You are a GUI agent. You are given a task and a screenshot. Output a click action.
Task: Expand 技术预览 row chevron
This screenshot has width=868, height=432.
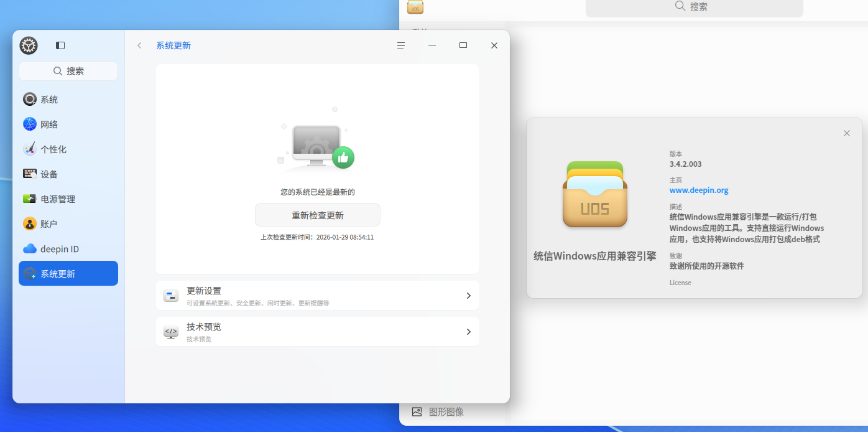[x=468, y=332]
